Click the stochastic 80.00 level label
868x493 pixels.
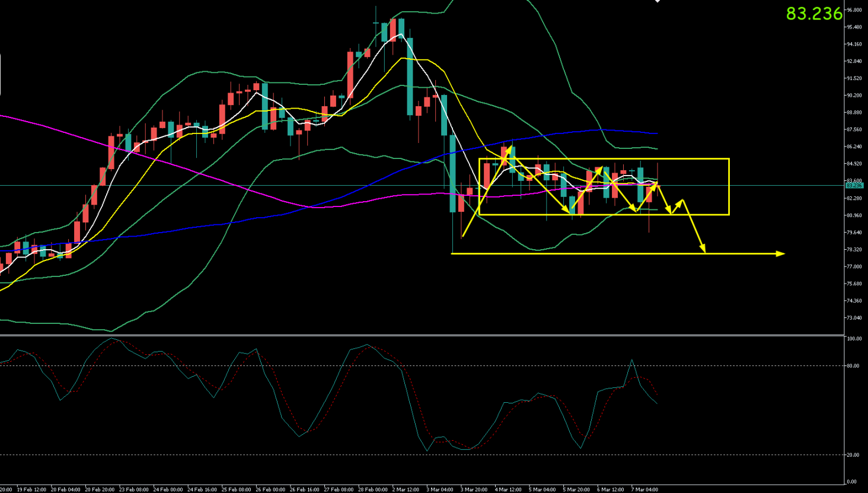(853, 366)
